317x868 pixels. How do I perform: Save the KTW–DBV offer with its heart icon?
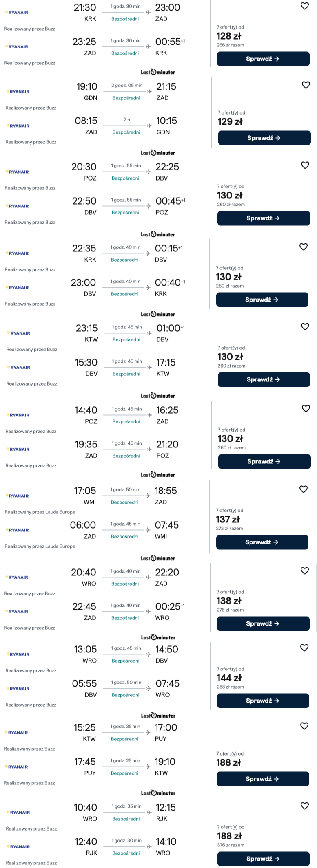pyautogui.click(x=305, y=327)
